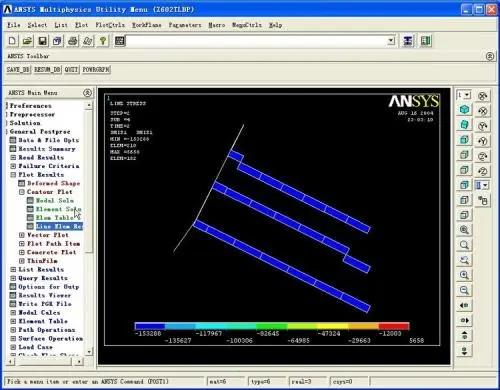
Task: Click the Zoom Out magnifier icon
Action: tap(464, 290)
